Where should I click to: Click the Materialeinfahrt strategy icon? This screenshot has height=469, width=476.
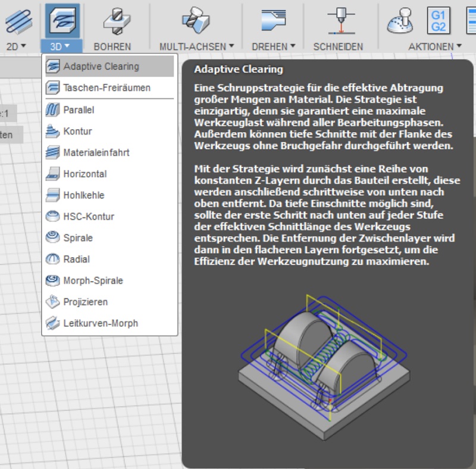click(x=52, y=152)
